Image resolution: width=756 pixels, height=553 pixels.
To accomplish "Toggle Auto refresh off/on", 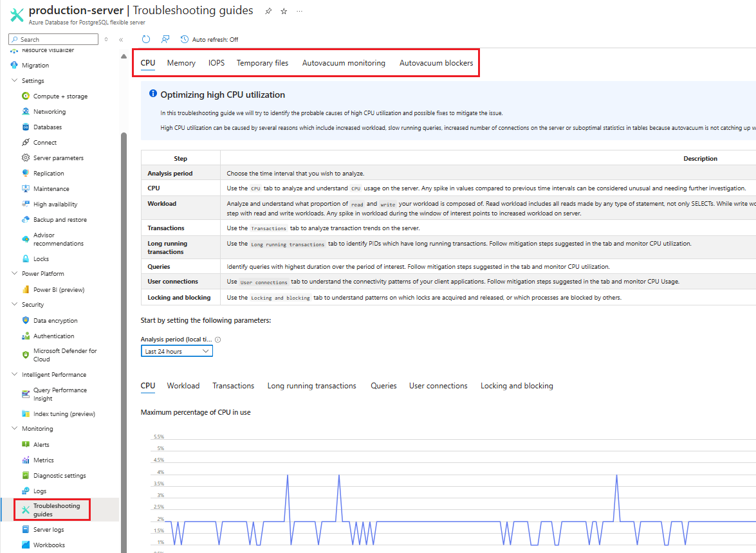I will [x=209, y=39].
